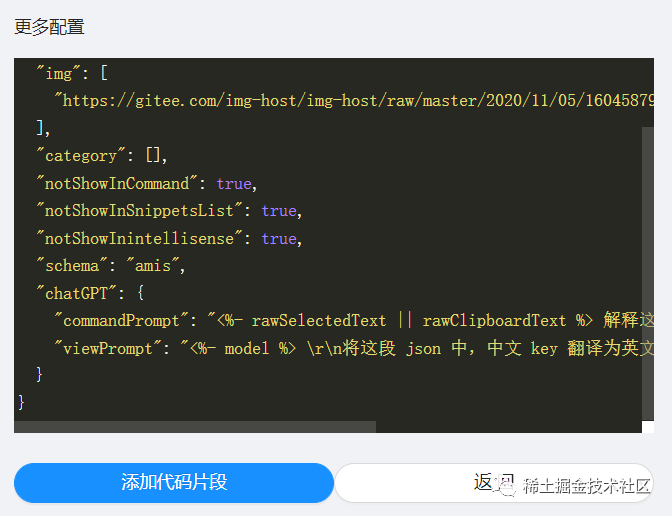Click rawSelectedText in commandPrompt value

(x=319, y=321)
